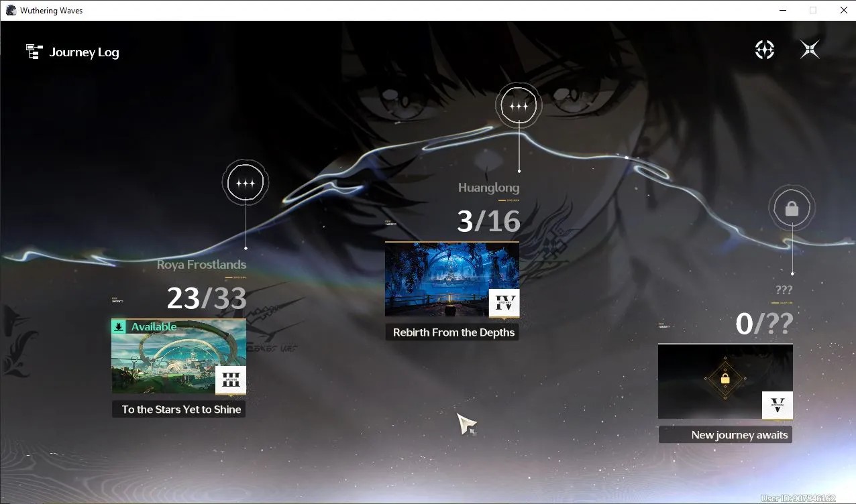Click the Roya Frostlands 23/33 progress counter

coord(207,298)
